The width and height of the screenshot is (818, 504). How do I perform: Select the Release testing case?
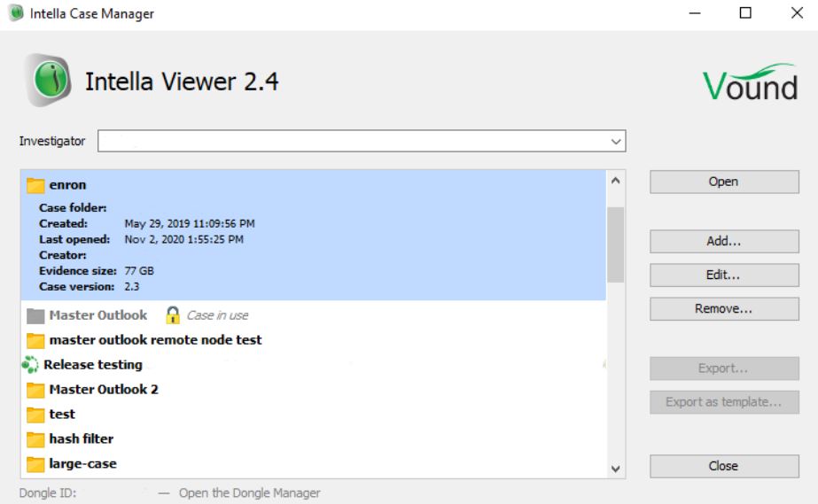[x=93, y=365]
